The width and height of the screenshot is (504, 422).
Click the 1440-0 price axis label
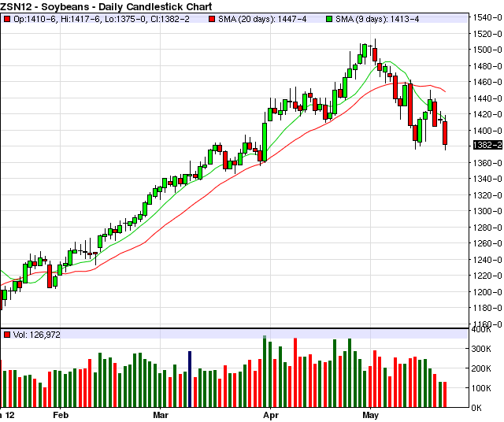[x=487, y=98]
